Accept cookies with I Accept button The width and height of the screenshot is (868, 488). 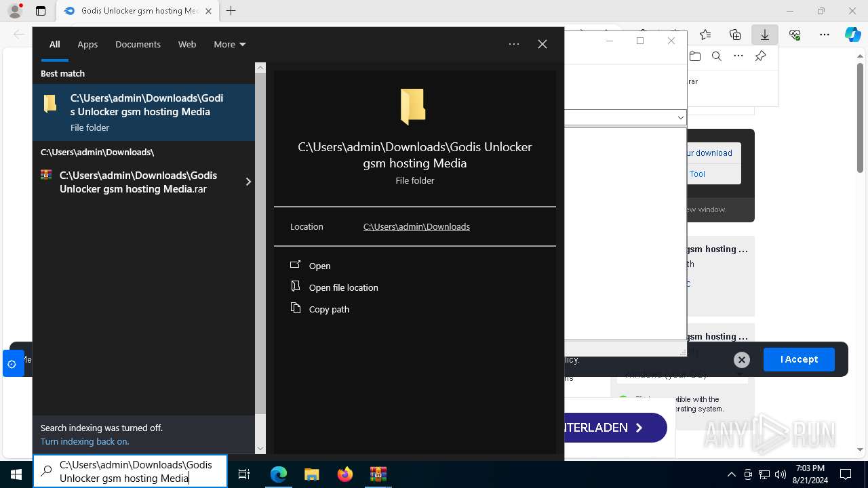[x=799, y=359]
